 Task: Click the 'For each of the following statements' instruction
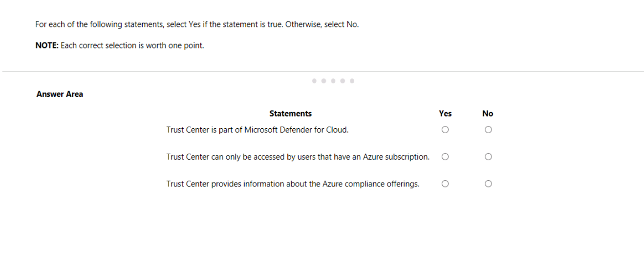[197, 24]
